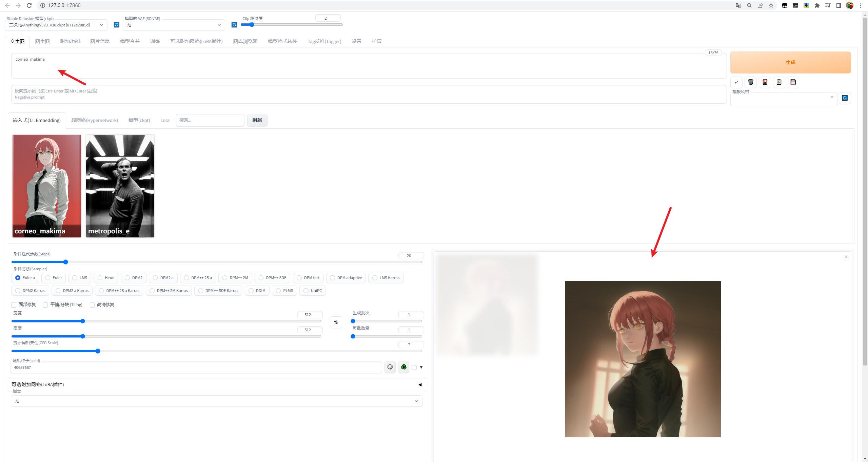Click the browser reload button
Image resolution: width=868 pixels, height=462 pixels.
tap(29, 5)
